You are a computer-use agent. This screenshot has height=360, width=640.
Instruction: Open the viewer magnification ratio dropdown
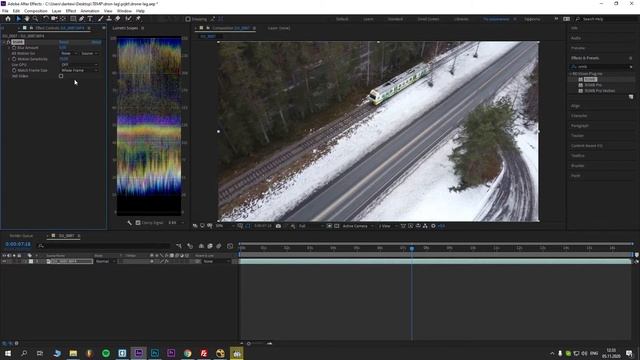click(x=224, y=226)
